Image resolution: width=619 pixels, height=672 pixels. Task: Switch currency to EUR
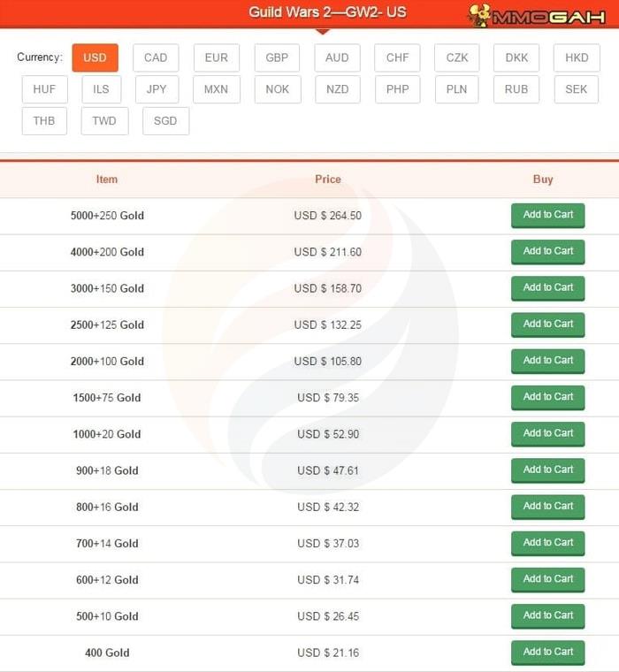(x=216, y=57)
